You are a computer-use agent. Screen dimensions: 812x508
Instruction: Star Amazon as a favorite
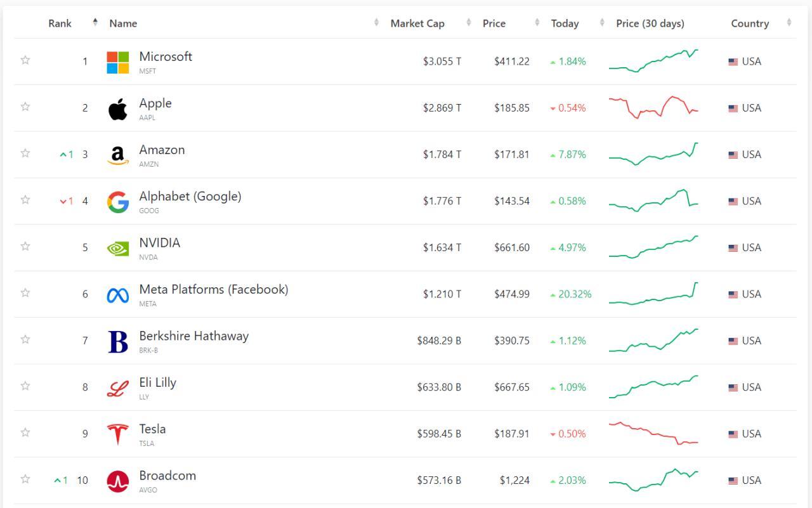point(25,153)
